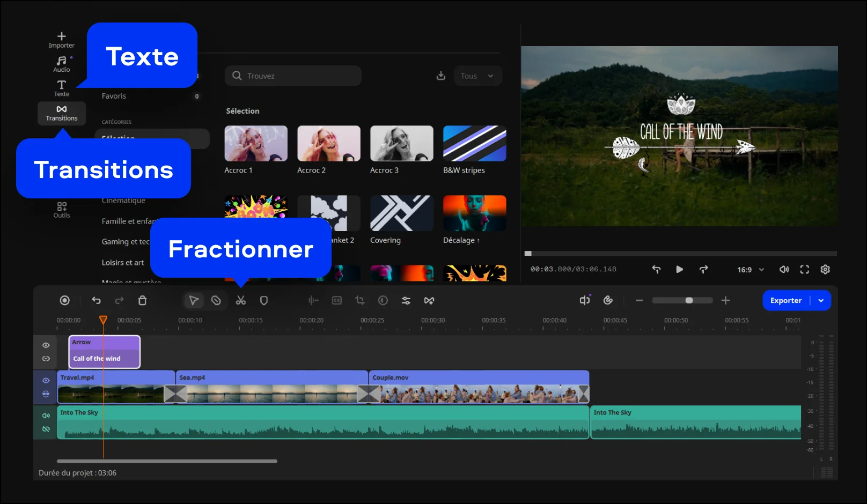Click the scissors split tool
The image size is (867, 504).
(240, 301)
